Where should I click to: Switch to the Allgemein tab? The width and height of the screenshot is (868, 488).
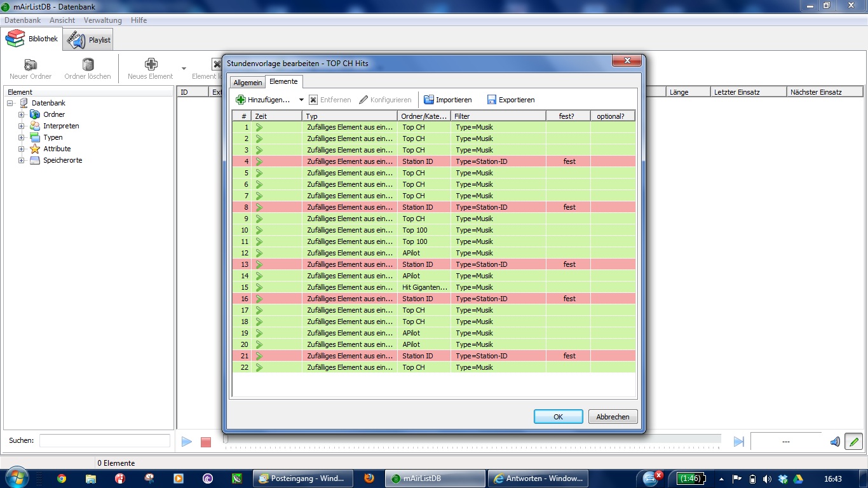point(247,83)
